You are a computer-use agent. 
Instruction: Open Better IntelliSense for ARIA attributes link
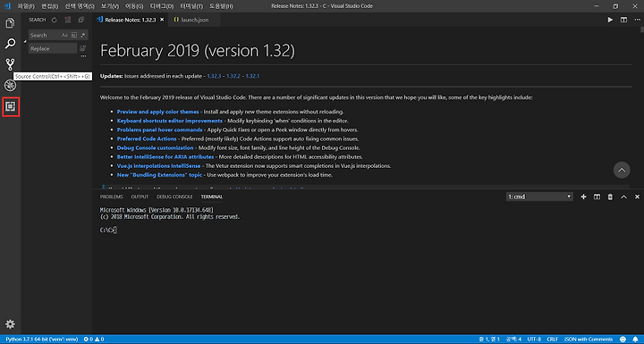tap(165, 157)
